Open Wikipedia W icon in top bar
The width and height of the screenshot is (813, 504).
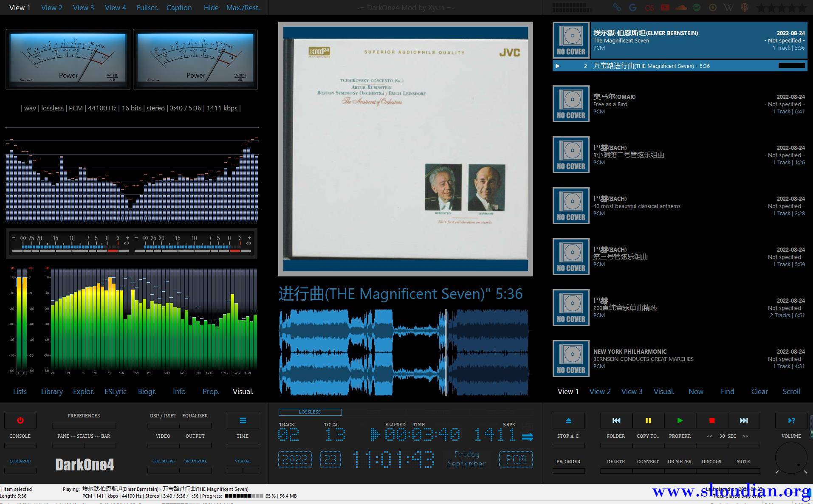(728, 8)
